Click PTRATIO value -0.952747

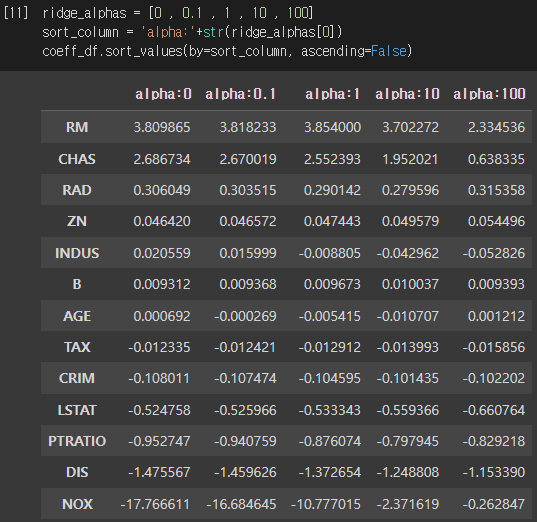click(x=159, y=441)
